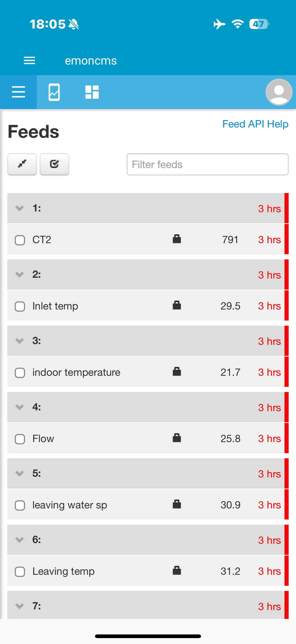Viewport: 296px width, 644px height.
Task: Tick the CT2 feed checkbox
Action: coord(20,240)
